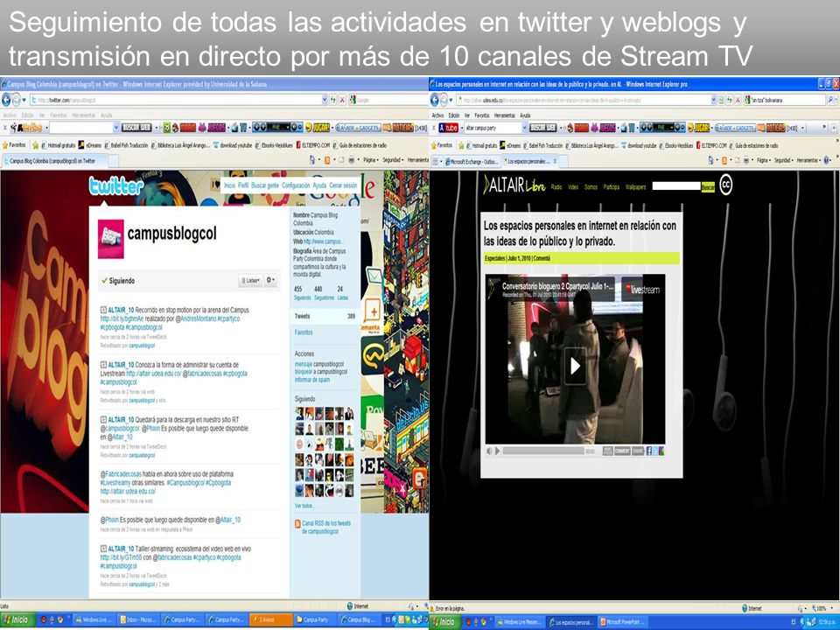Mute volume icon in livestream player
The height and width of the screenshot is (630, 840).
(x=489, y=451)
